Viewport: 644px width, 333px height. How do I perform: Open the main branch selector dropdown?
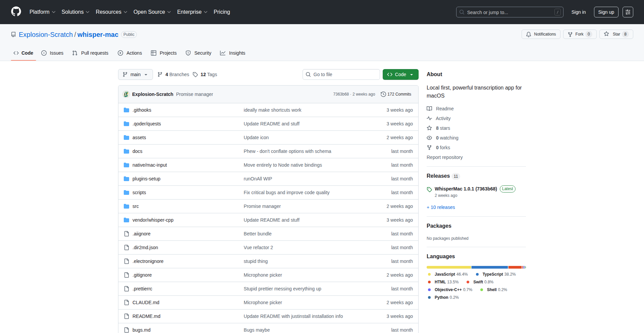(135, 74)
